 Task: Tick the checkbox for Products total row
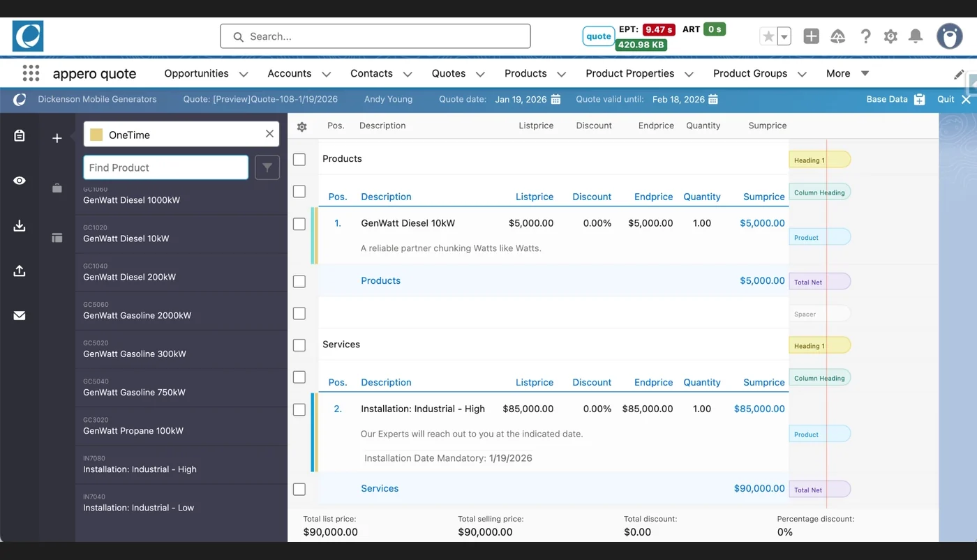click(299, 282)
